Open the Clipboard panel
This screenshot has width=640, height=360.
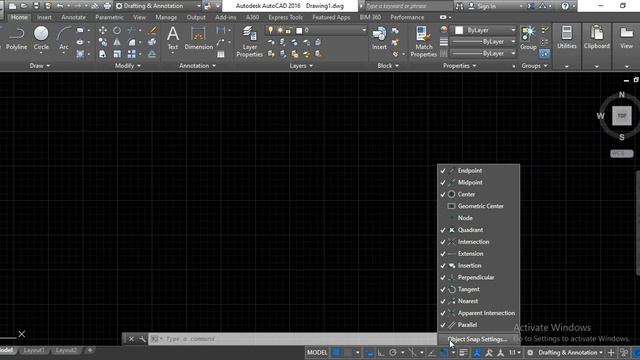coord(597,38)
